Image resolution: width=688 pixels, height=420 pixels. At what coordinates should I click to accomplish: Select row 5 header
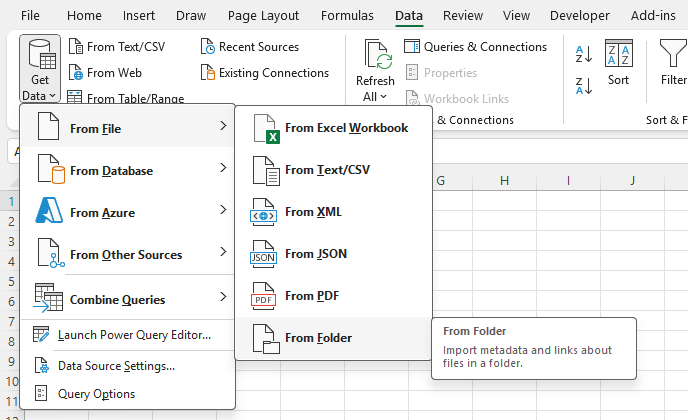pyautogui.click(x=11, y=281)
